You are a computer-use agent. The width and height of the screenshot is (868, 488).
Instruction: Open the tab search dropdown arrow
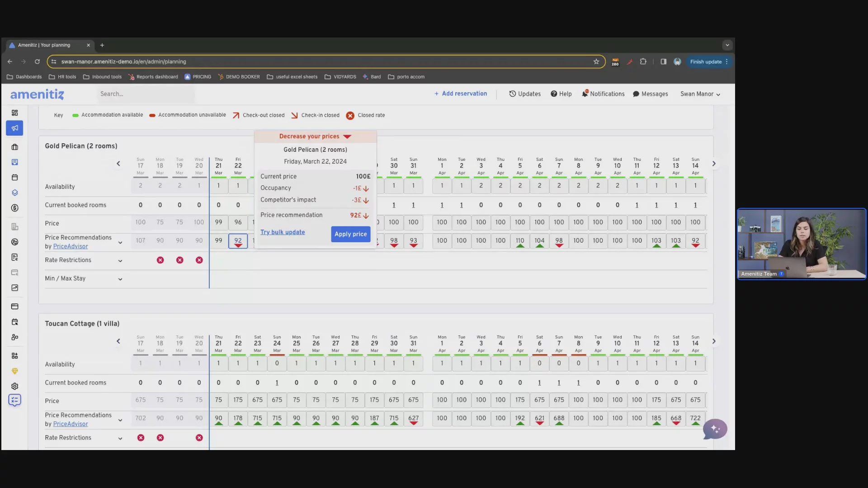tap(727, 45)
